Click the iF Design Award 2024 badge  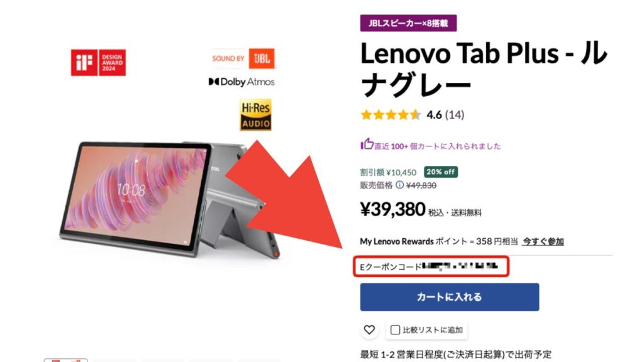point(98,62)
